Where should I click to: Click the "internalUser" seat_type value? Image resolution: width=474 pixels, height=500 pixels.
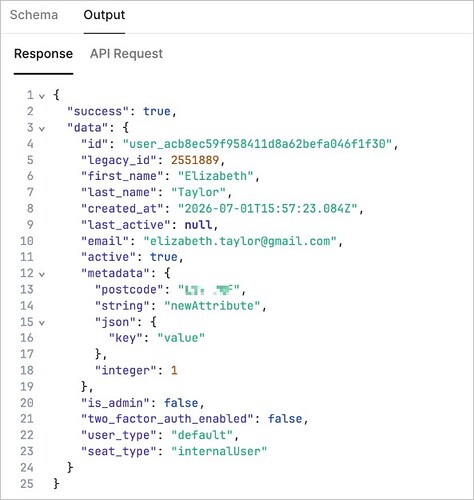219,452
